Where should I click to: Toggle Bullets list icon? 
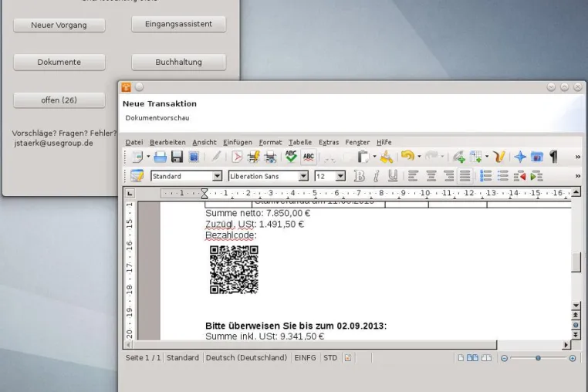point(502,176)
